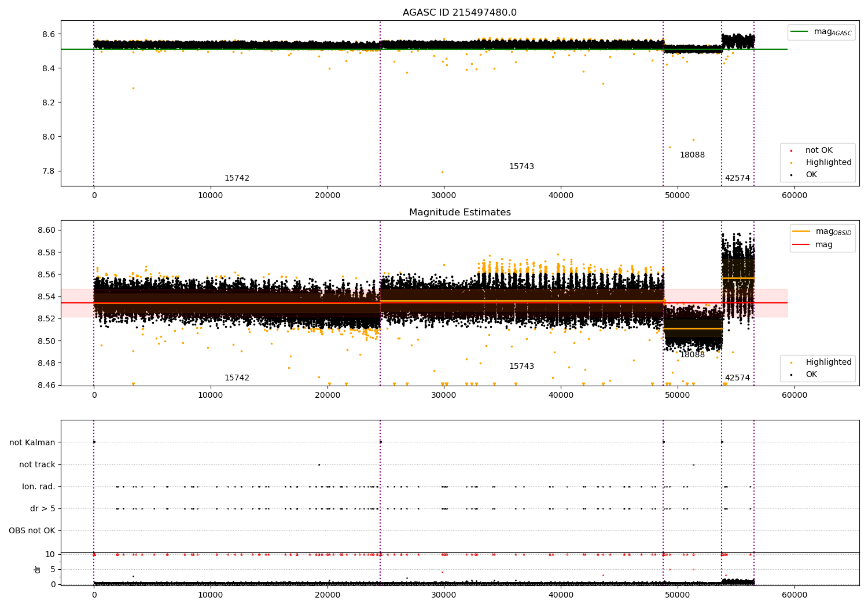Select "OK" in the top plot legend

[x=811, y=175]
